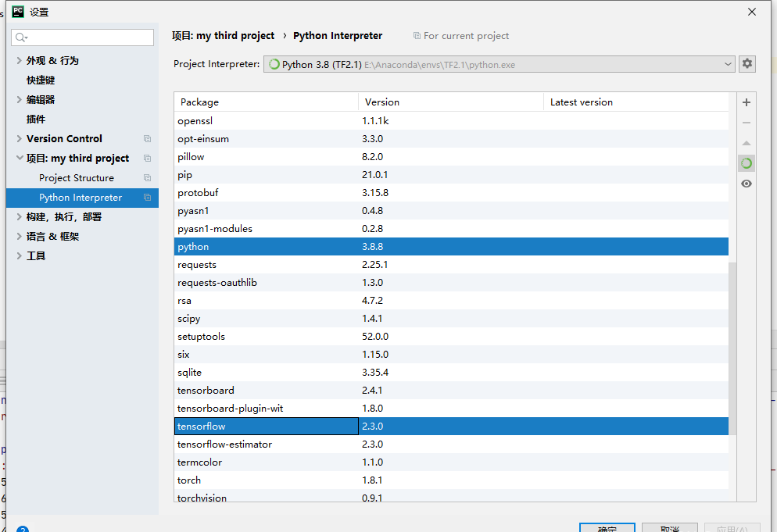777x532 pixels.
Task: Click the install package plus icon
Action: [x=747, y=102]
